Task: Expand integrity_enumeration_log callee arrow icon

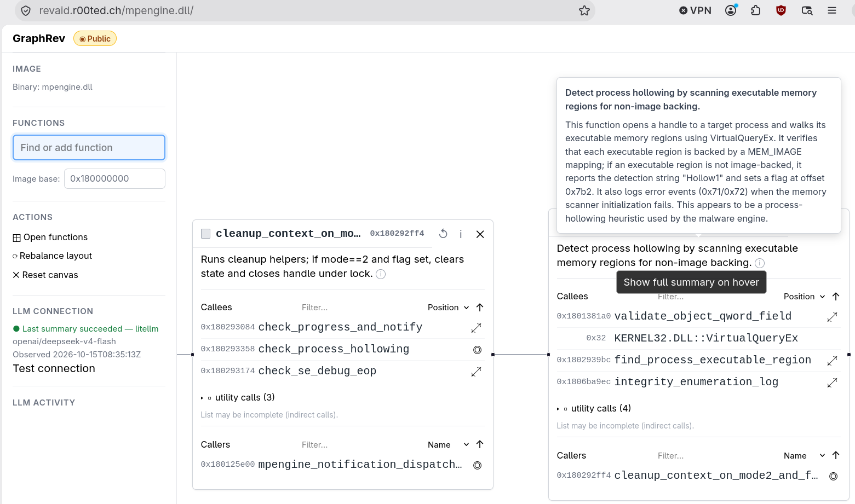Action: tap(832, 383)
